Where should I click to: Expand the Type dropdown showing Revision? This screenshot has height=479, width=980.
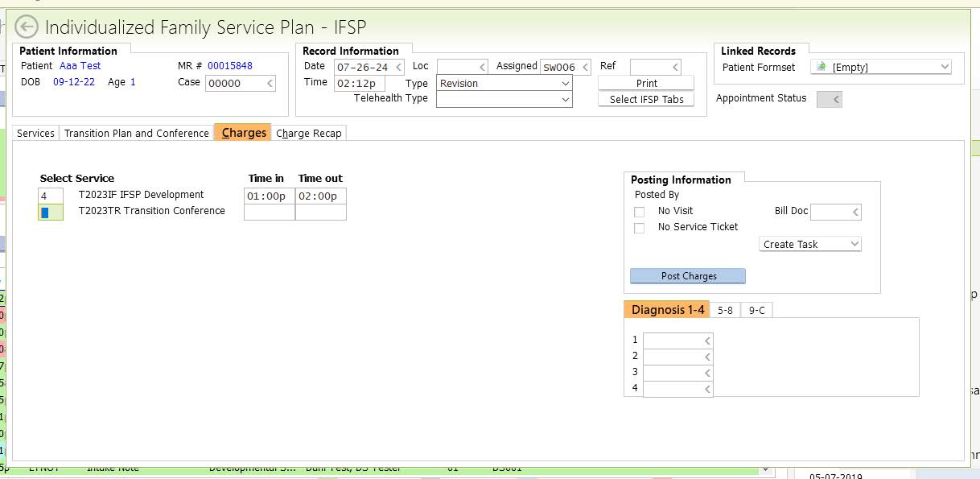tap(565, 83)
